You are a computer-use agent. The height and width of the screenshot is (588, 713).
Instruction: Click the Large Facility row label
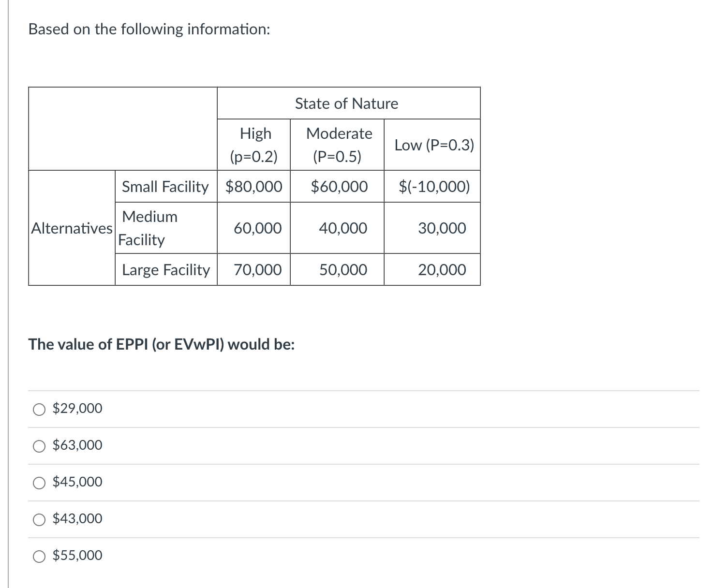point(165,270)
